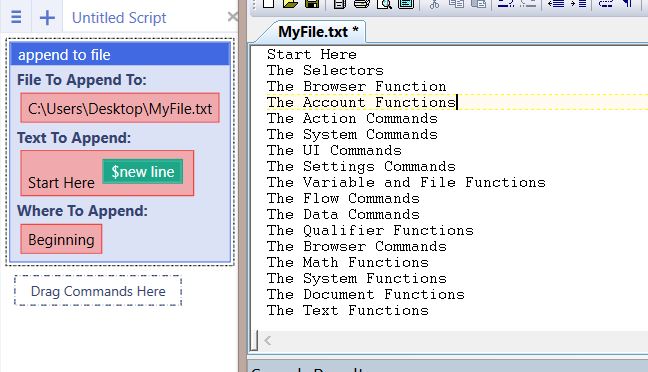Click the Open folder toolbar icon
The image size is (648, 372).
(290, 4)
